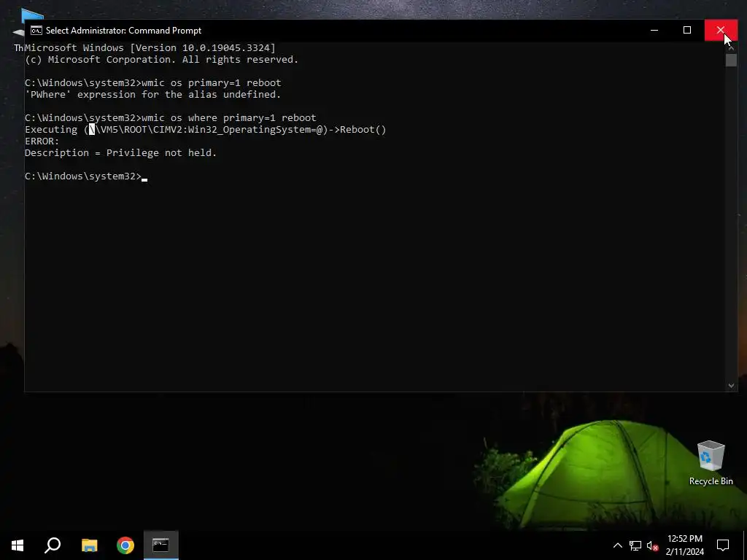Click the console scrollbar up arrow
Screen dimensions: 747x560
click(731, 47)
